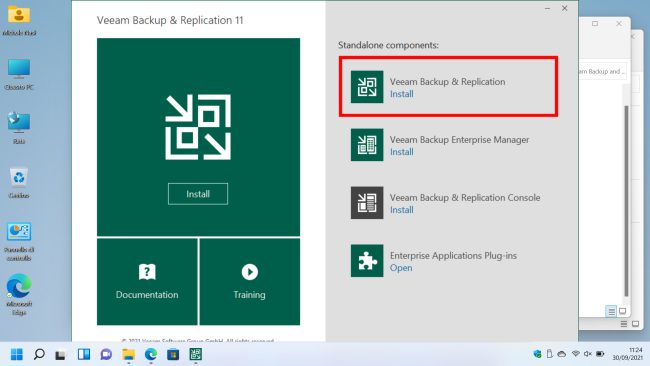
Task: Open the user folder desktop icon
Action: pos(19,21)
